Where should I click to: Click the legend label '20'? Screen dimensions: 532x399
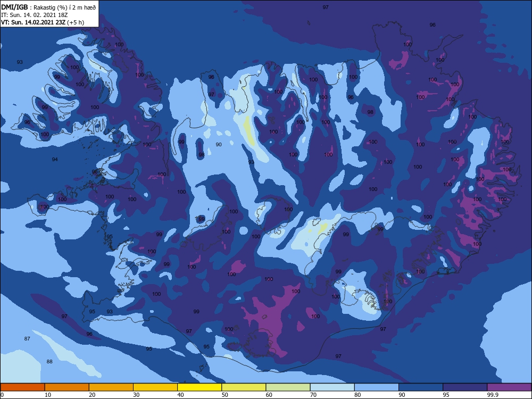(92, 395)
